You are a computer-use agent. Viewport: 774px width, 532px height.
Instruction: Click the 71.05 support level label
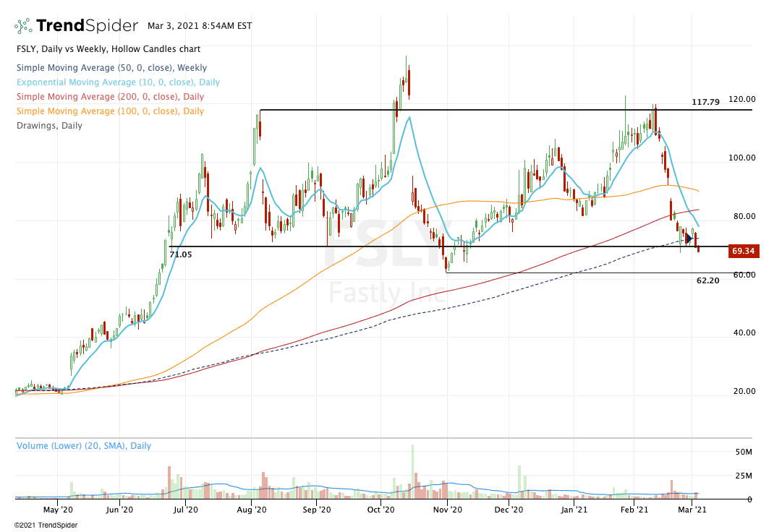click(181, 254)
